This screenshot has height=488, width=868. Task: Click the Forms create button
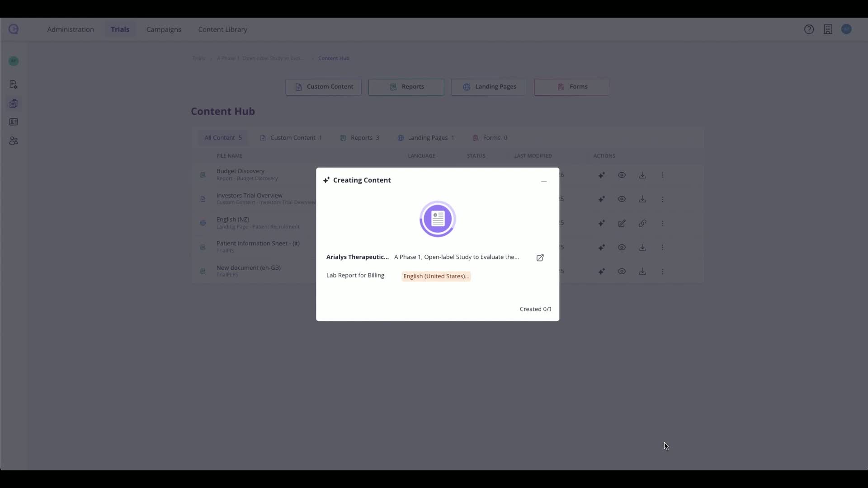(x=571, y=87)
